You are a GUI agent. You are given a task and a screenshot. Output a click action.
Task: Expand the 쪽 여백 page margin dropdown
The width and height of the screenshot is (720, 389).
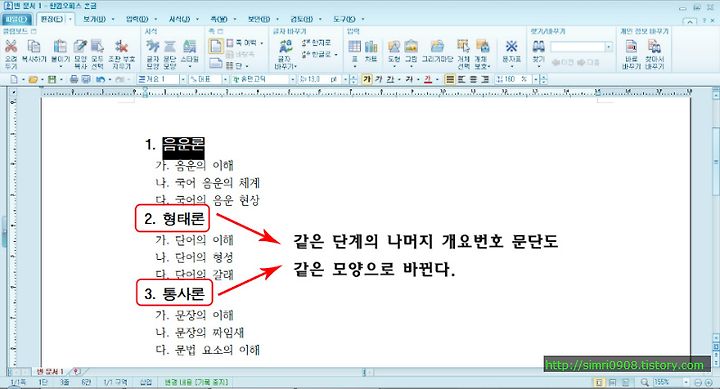[x=262, y=43]
